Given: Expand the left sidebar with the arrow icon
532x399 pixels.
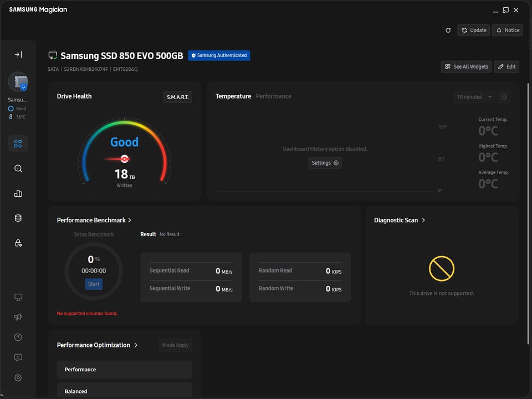Looking at the screenshot, I should point(18,54).
